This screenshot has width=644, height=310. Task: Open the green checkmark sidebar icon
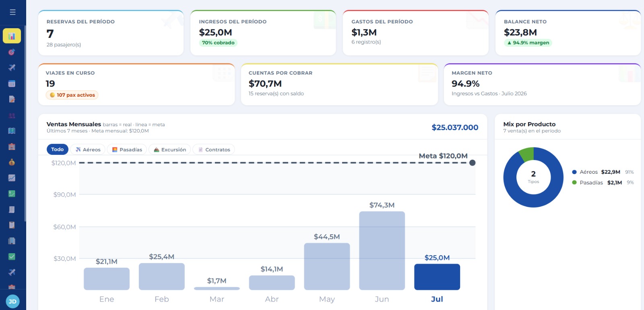click(12, 256)
